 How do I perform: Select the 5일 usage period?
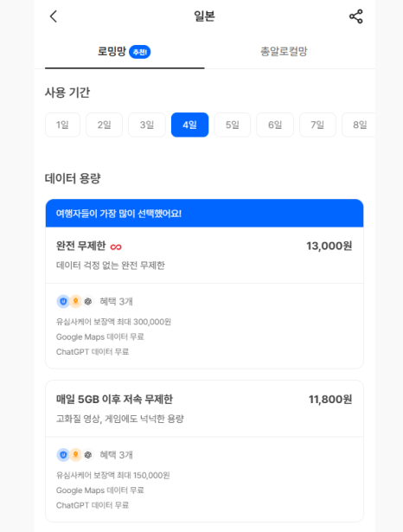(233, 125)
